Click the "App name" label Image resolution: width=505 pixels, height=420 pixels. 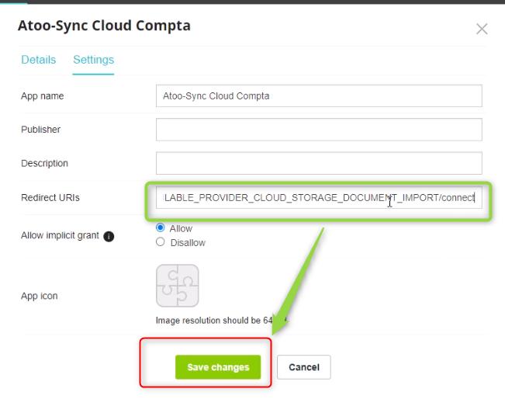pos(42,96)
